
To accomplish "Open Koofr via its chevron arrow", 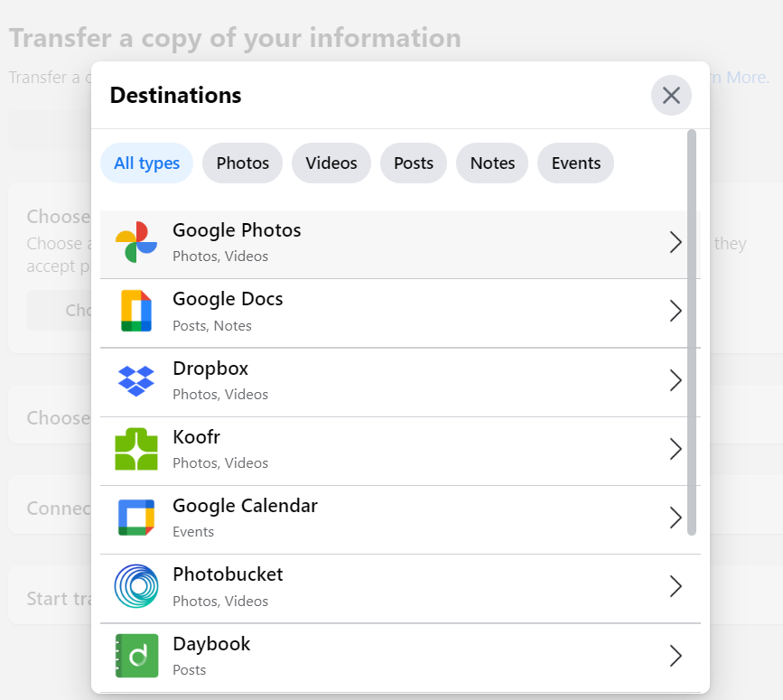I will (x=676, y=449).
